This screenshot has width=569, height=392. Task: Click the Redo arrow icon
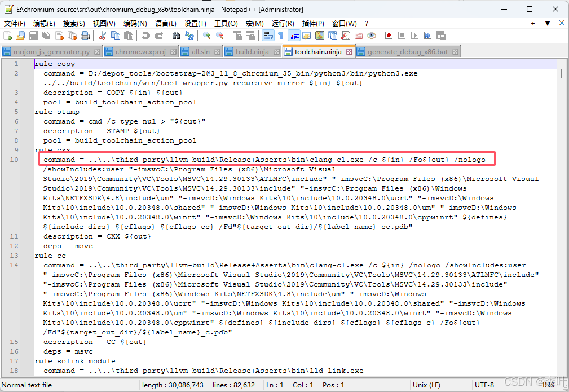click(158, 36)
